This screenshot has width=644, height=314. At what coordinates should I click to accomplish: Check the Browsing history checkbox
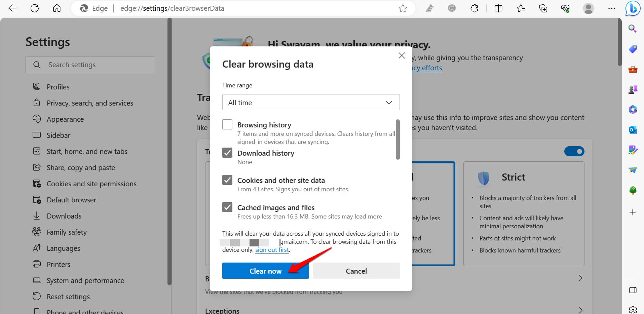pyautogui.click(x=227, y=124)
